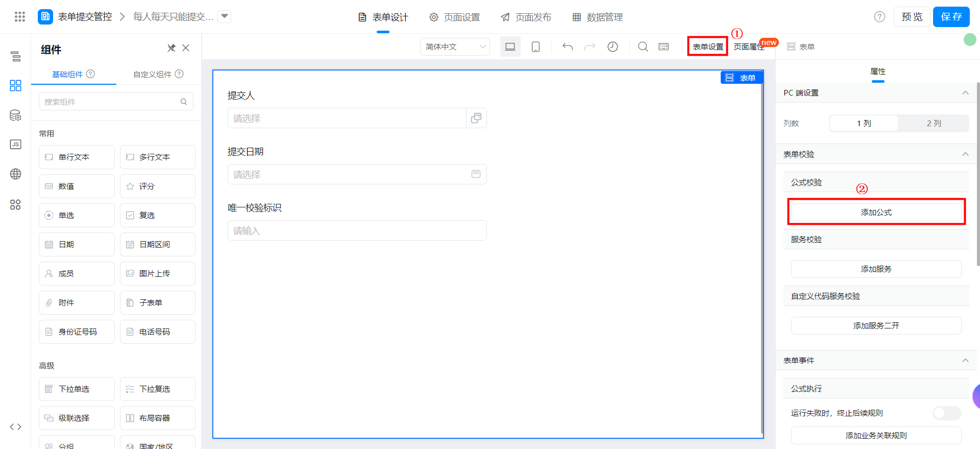Pick the 单行文本 component
Screen dimensions: 980x449
pyautogui.click(x=77, y=157)
